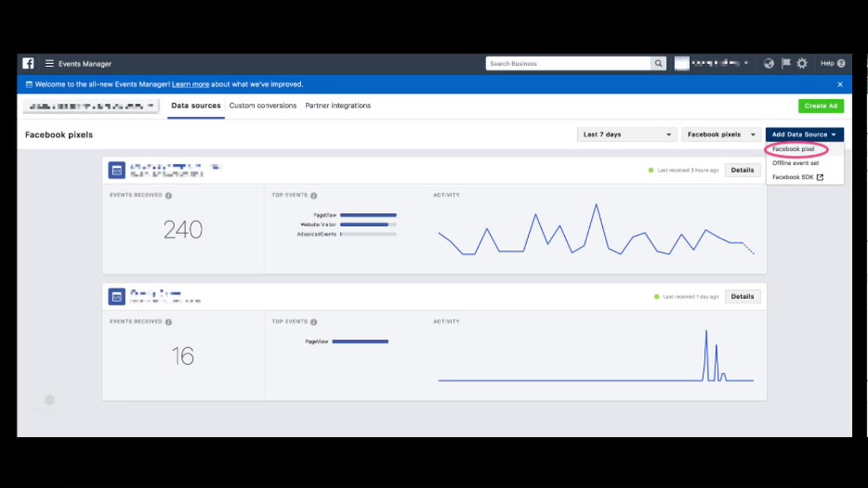Choose Facebook SDK menu entry
The width and height of the screenshot is (868, 488).
pyautogui.click(x=797, y=177)
